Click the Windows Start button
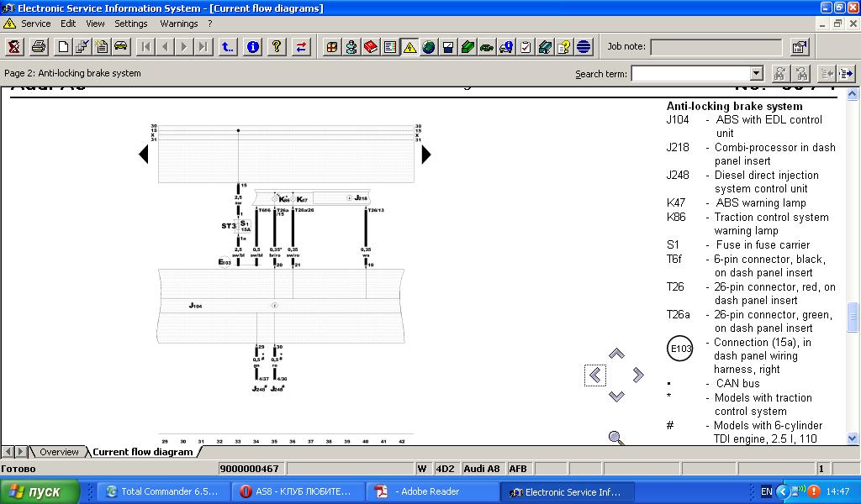The height and width of the screenshot is (504, 861). pos(40,491)
